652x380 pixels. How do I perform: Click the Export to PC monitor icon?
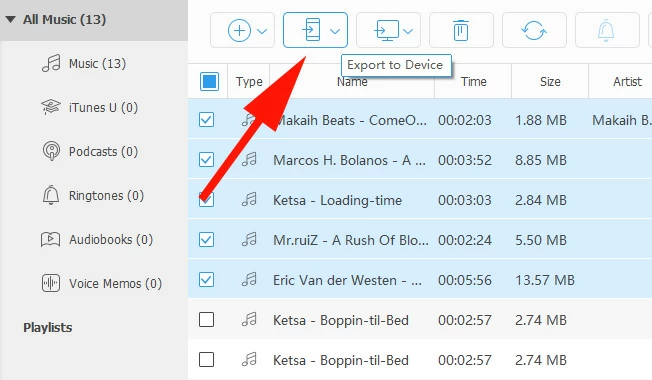pyautogui.click(x=386, y=30)
